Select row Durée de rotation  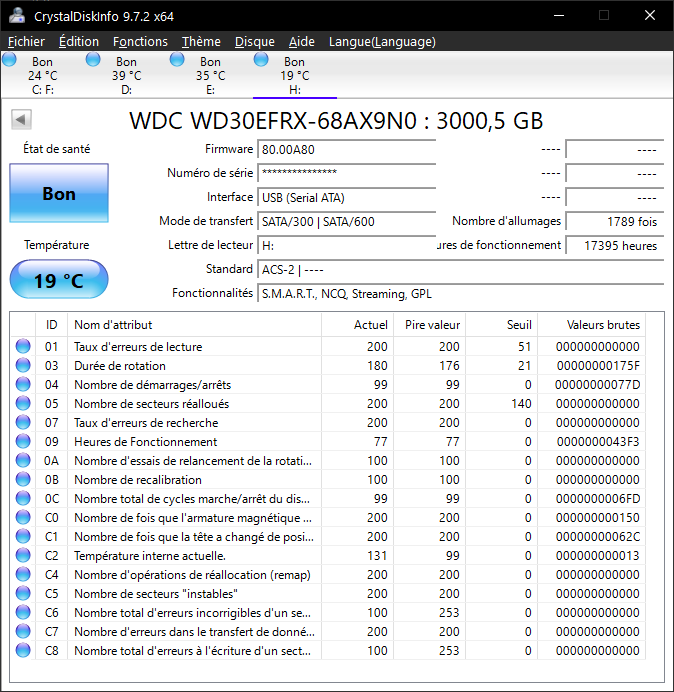(328, 365)
